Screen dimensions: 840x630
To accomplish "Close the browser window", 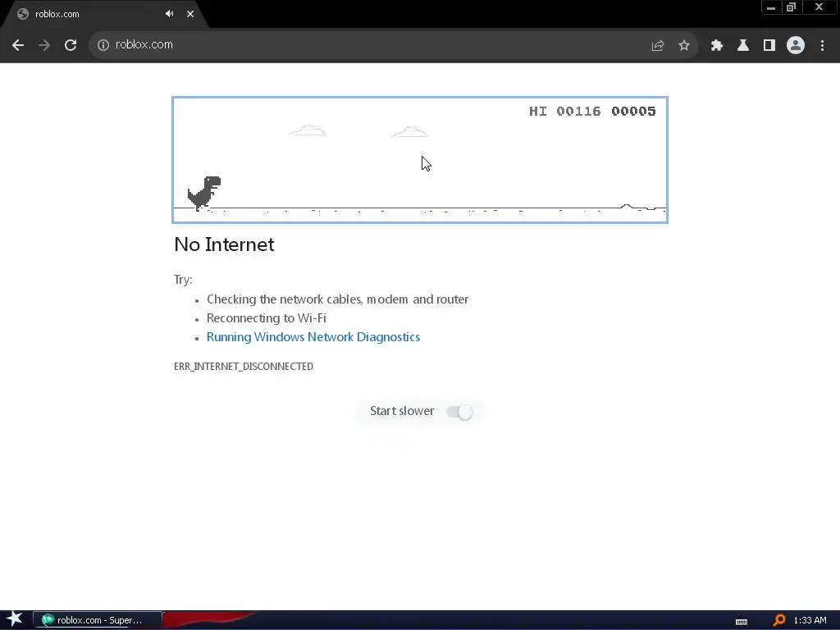I will (x=819, y=7).
